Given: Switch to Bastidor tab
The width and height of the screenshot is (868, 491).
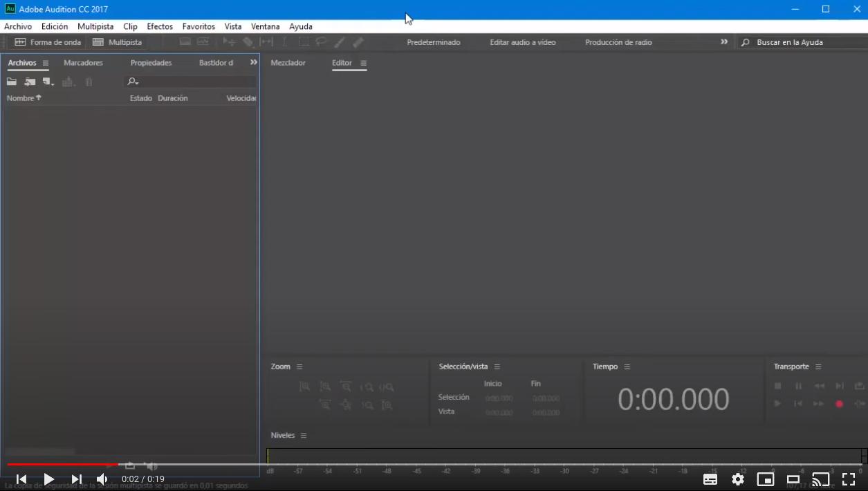Looking at the screenshot, I should coord(216,63).
